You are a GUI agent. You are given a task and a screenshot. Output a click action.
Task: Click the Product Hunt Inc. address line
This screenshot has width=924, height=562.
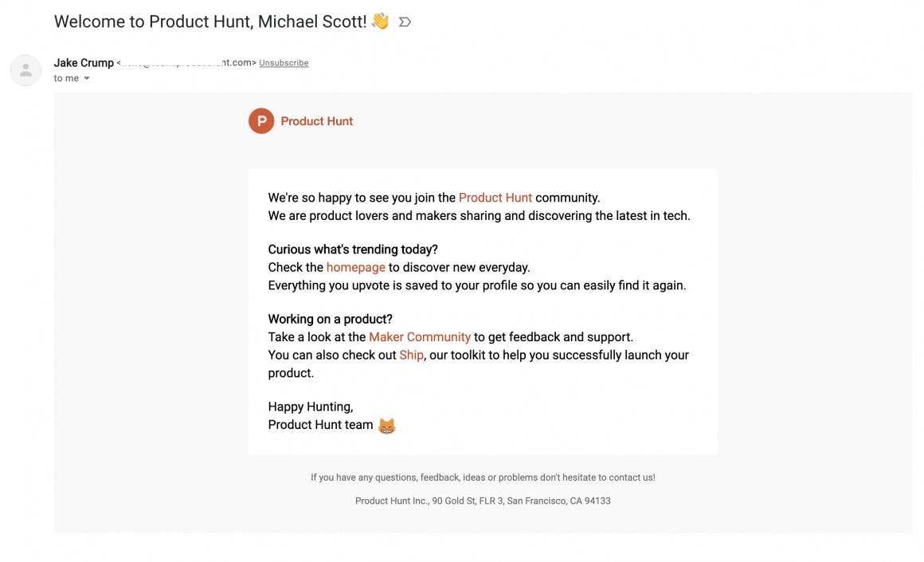(483, 501)
